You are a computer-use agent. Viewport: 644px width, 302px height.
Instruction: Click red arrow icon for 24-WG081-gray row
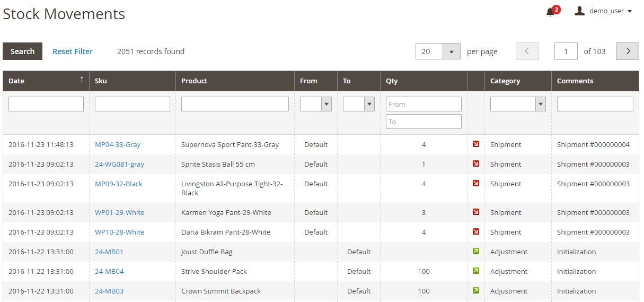pos(476,163)
